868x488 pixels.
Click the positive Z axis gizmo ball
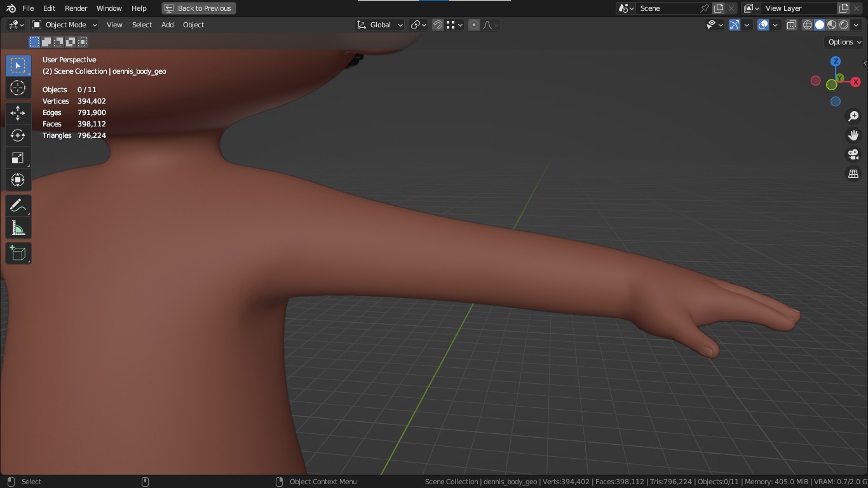(836, 62)
